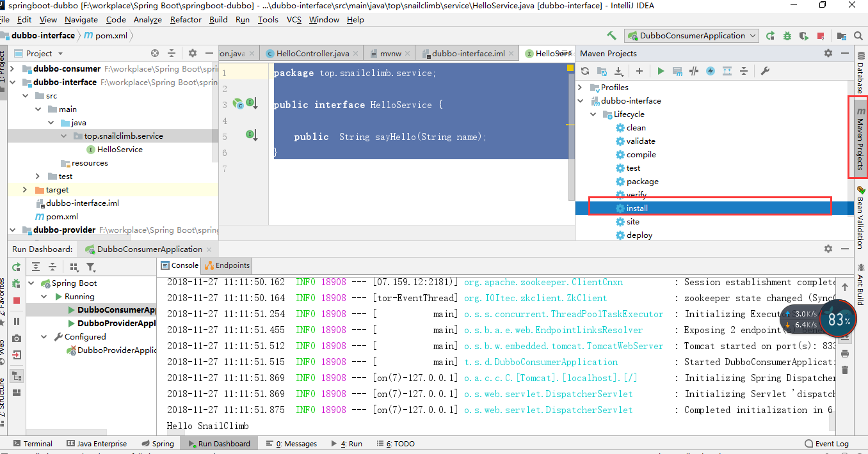Expand the dubbo-consumer module in the Project tree
The image size is (868, 454).
11,68
